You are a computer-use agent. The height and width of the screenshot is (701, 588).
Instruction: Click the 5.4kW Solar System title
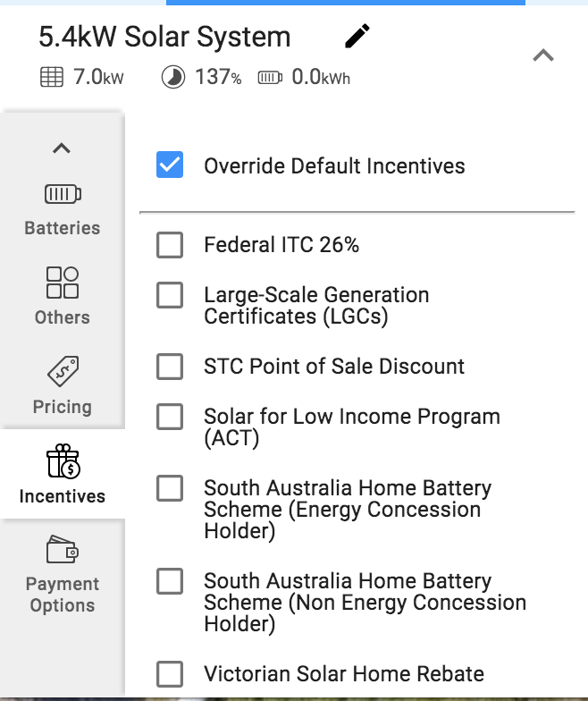pyautogui.click(x=164, y=36)
